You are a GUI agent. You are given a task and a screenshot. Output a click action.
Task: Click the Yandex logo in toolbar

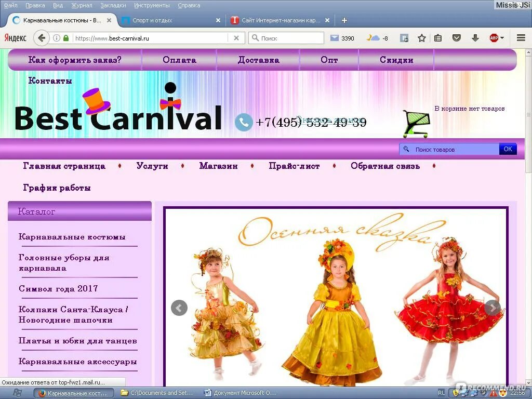point(15,38)
